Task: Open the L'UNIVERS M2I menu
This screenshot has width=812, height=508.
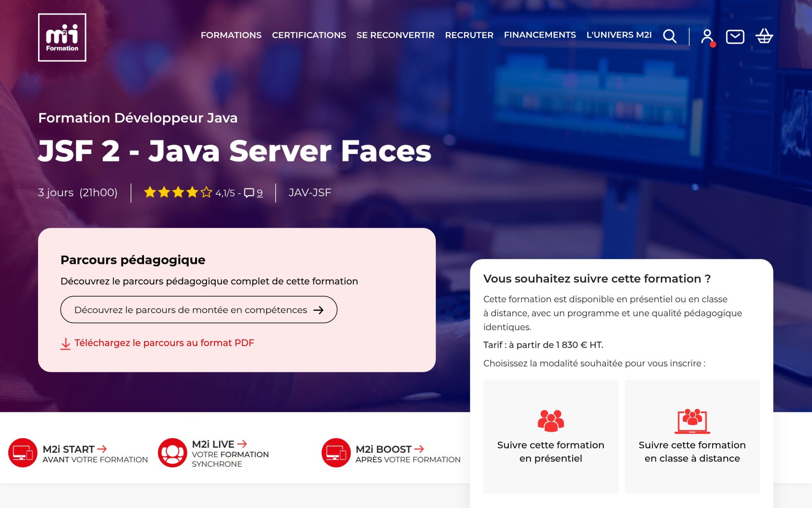Action: (x=619, y=35)
